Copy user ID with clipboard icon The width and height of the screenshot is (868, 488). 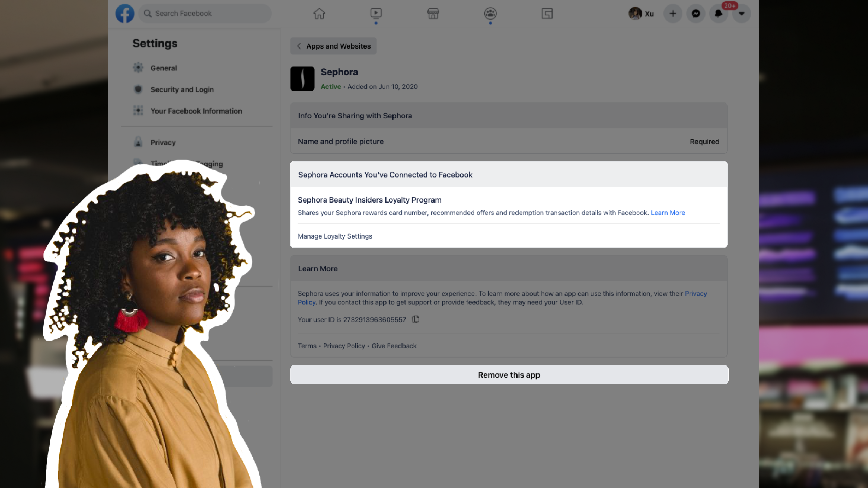tap(416, 319)
